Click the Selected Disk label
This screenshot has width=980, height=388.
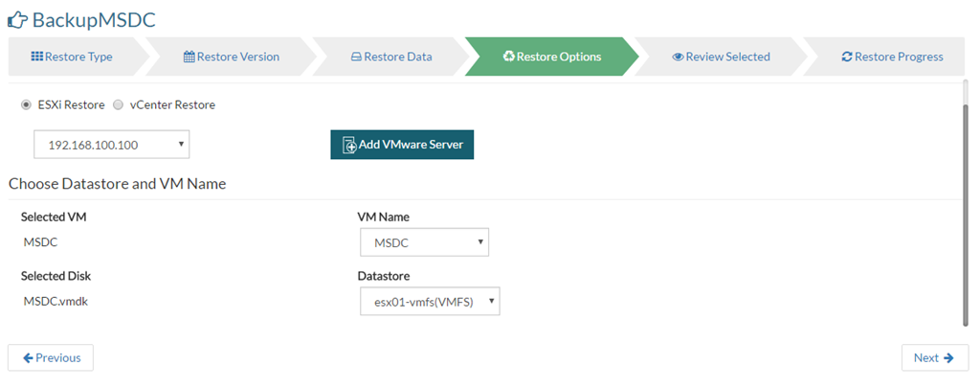[x=56, y=276]
